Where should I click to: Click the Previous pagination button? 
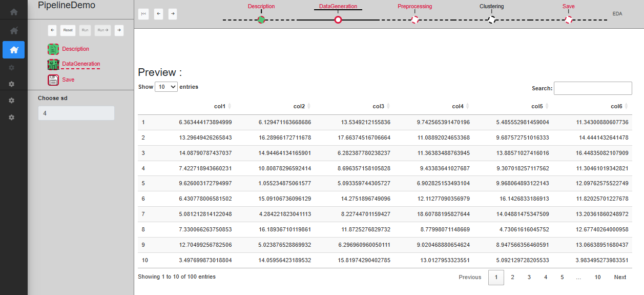coord(470,277)
